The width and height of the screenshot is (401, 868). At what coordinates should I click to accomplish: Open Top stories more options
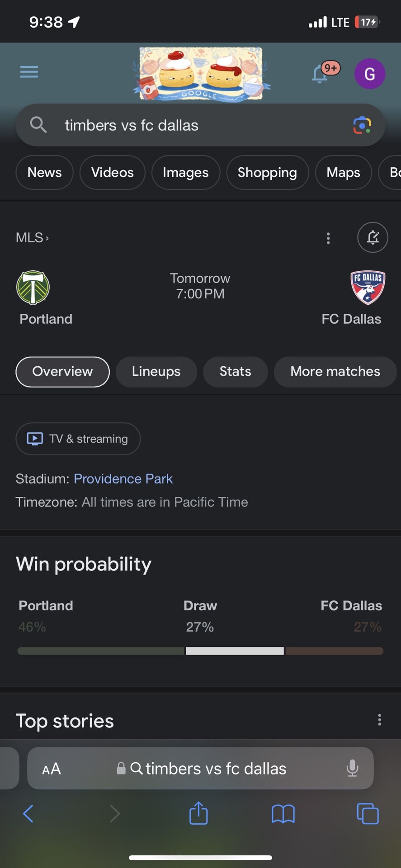pos(379,720)
